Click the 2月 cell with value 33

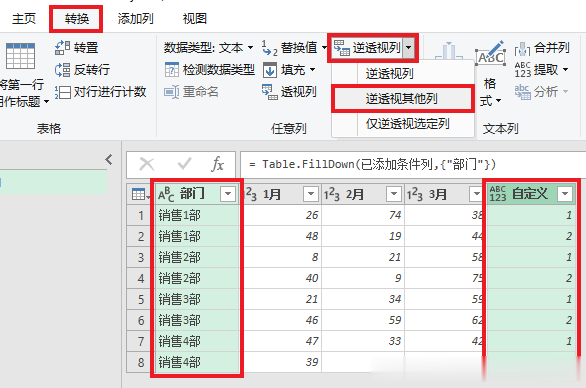[x=363, y=341]
